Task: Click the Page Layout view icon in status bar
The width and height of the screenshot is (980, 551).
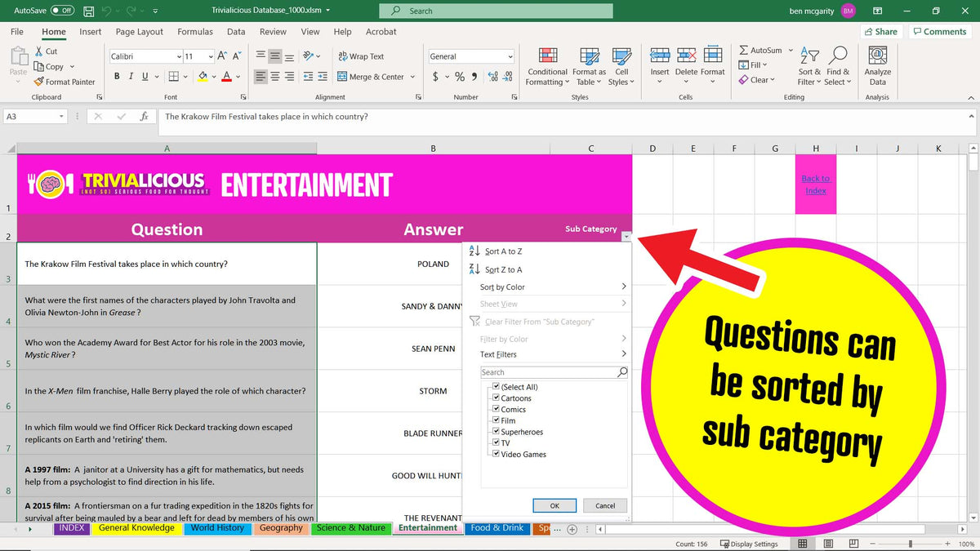Action: [828, 544]
